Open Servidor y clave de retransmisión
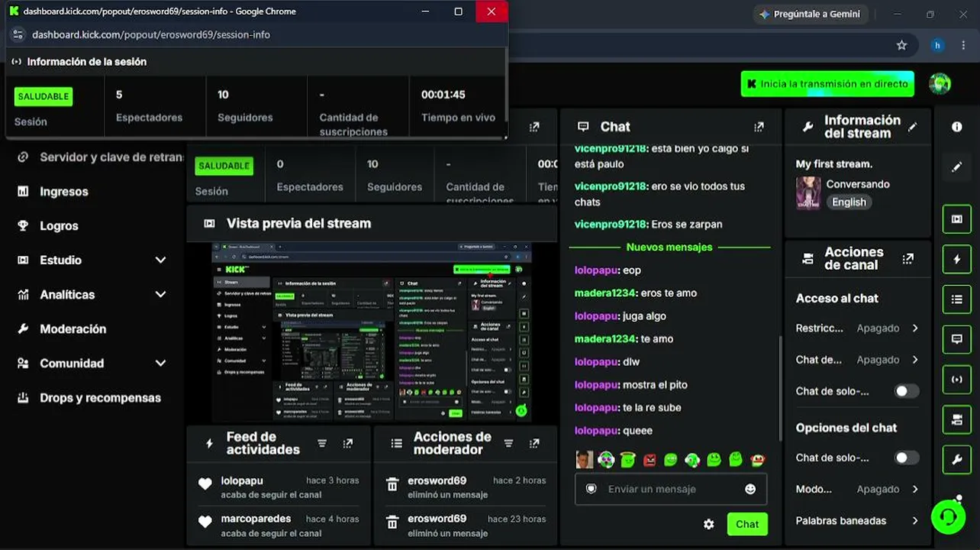The image size is (980, 550). point(100,157)
